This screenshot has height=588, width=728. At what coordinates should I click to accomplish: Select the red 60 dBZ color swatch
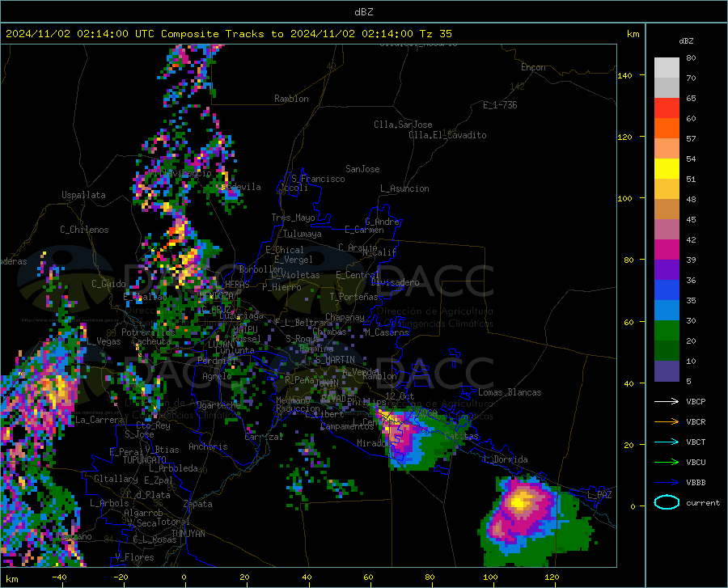[667, 108]
